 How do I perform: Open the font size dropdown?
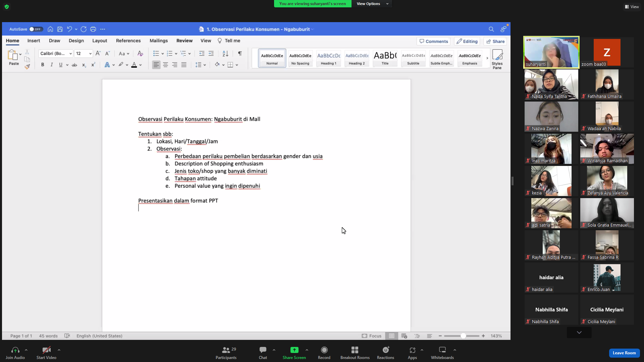click(x=90, y=54)
